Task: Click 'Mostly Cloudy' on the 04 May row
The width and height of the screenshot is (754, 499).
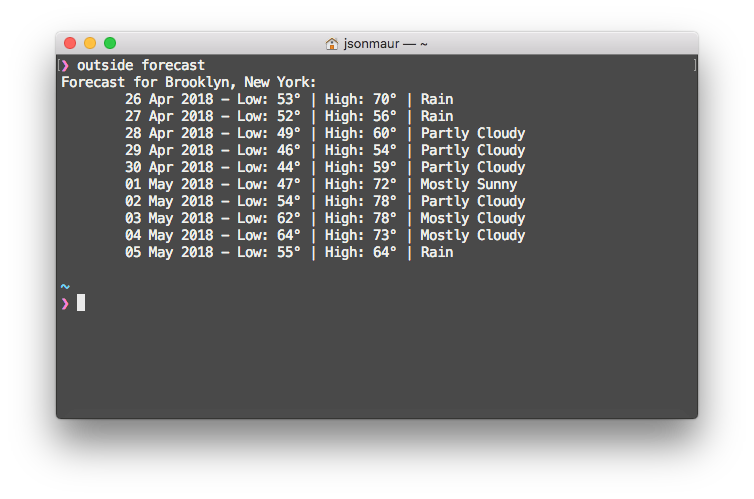Action: (x=473, y=235)
